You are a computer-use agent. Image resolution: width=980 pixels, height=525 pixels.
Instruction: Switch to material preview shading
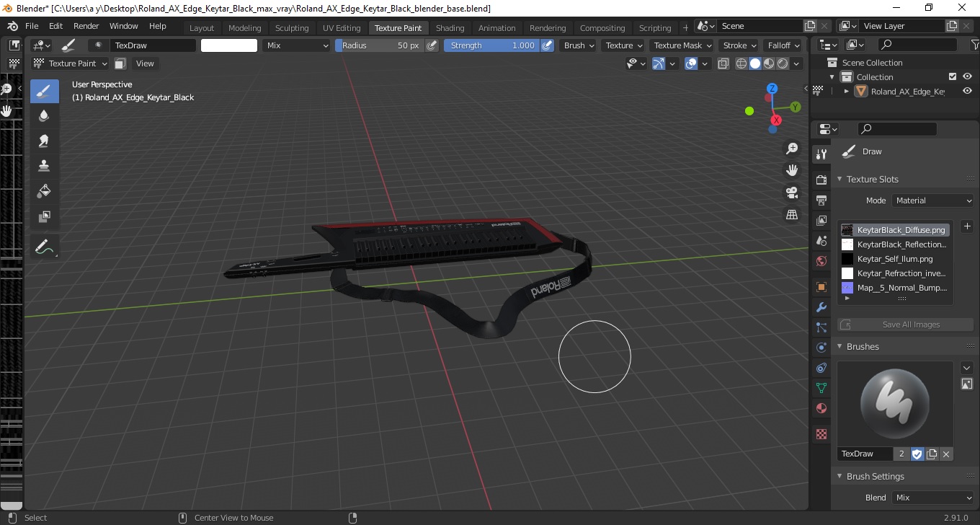[x=769, y=63]
